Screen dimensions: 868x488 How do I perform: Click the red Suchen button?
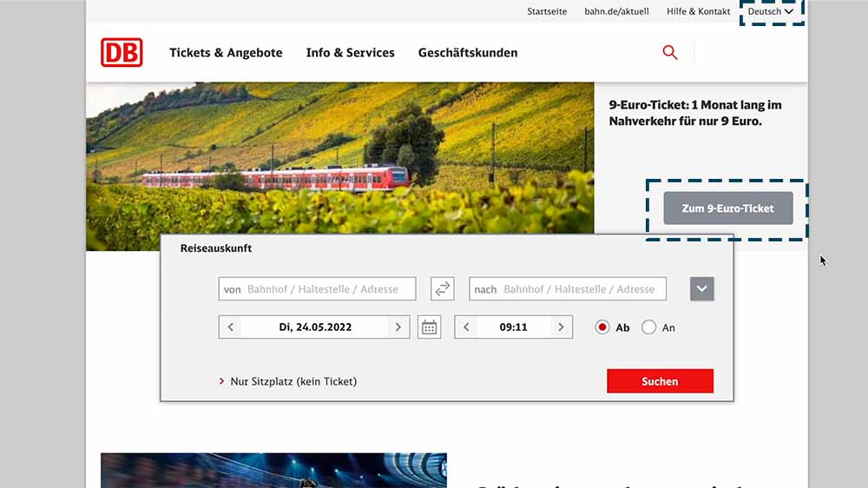tap(660, 381)
